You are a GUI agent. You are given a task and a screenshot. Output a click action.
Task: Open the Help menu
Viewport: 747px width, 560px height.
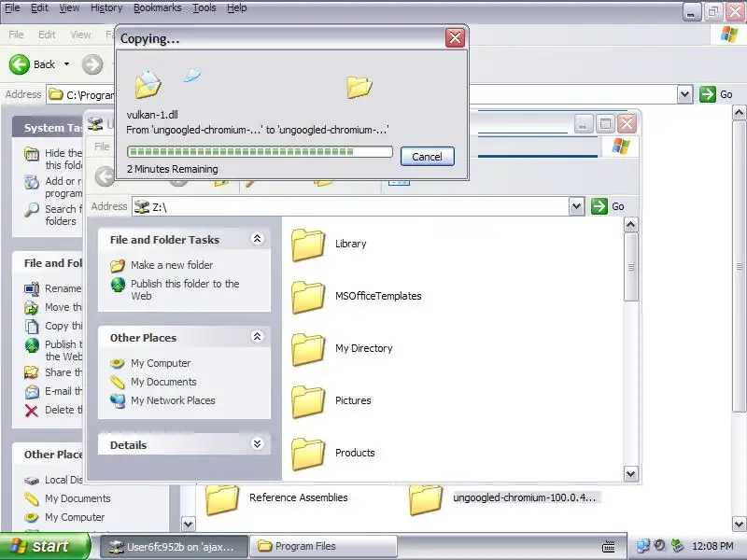click(237, 7)
